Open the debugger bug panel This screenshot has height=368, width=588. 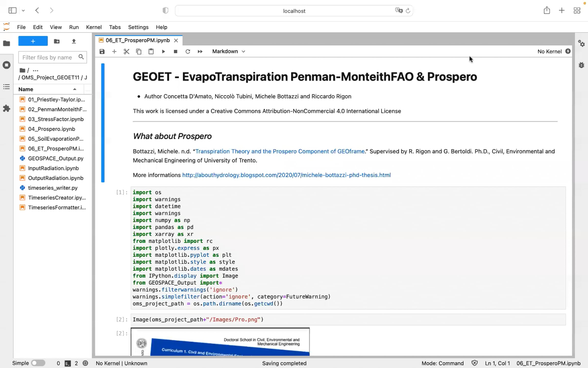[x=581, y=65]
